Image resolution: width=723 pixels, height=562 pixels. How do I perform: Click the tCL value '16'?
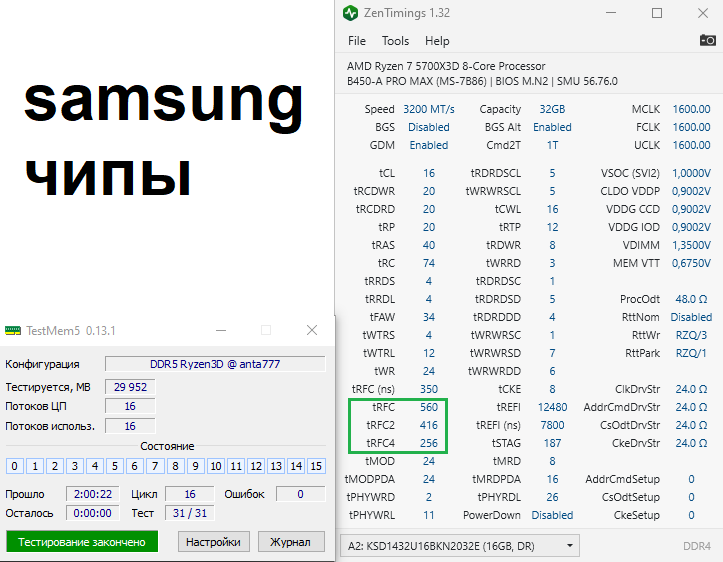[x=429, y=173]
